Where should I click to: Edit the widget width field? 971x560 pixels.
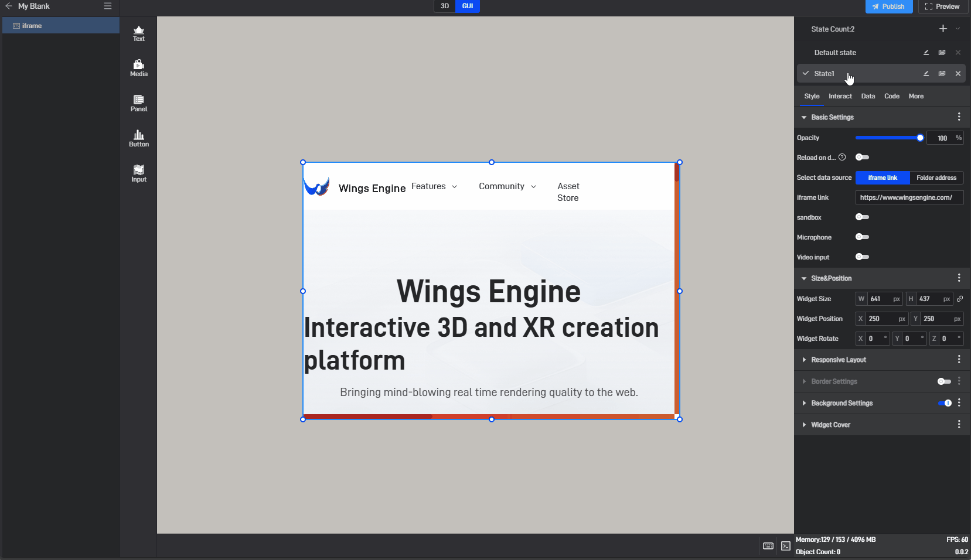[x=879, y=299]
